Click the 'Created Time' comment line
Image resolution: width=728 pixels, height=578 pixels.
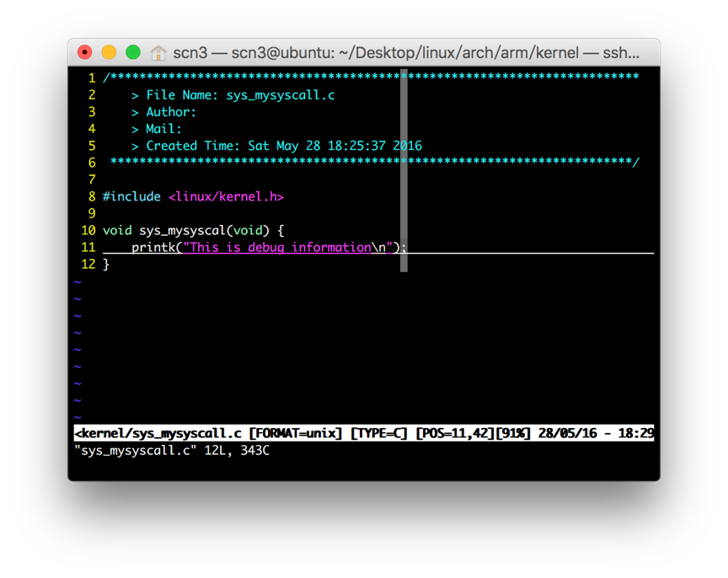pyautogui.click(x=276, y=146)
